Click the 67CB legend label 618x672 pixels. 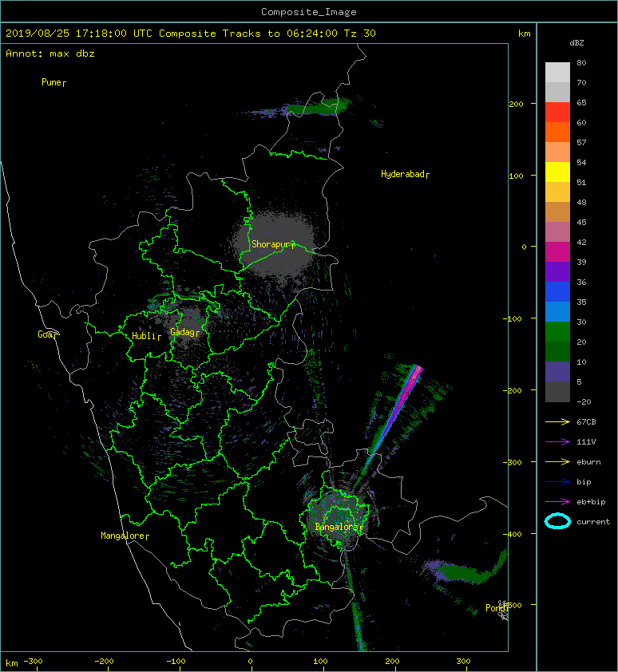pos(586,422)
